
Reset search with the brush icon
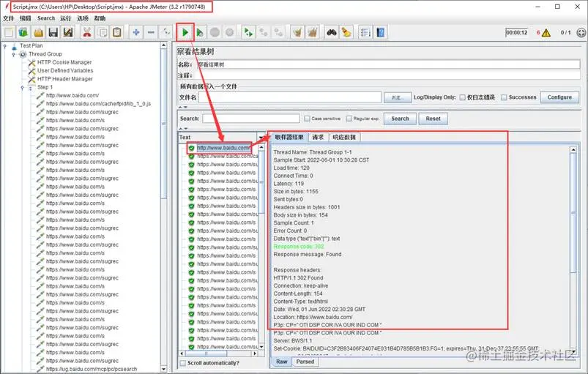click(346, 33)
